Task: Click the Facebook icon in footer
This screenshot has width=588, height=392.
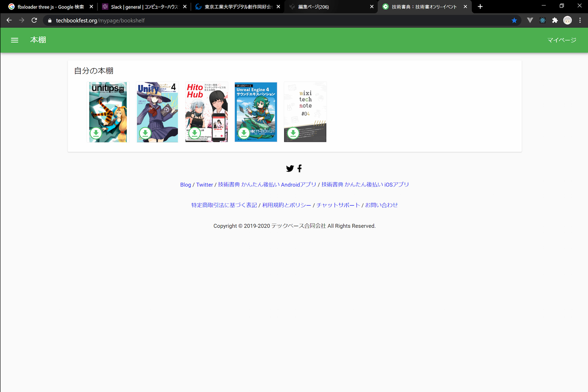Action: point(300,168)
